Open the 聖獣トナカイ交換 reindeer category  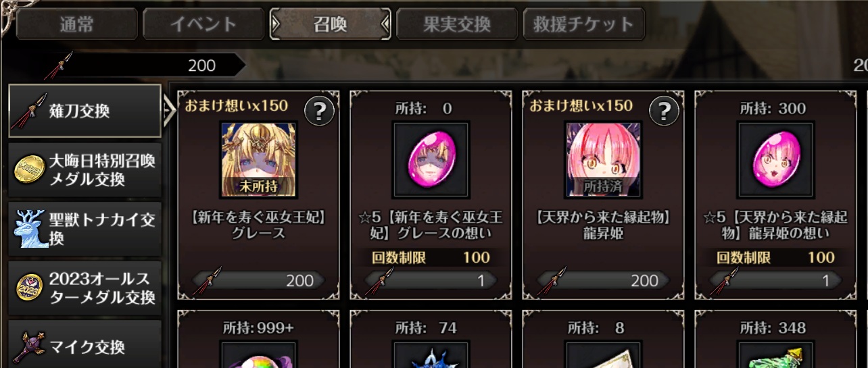[x=85, y=229]
